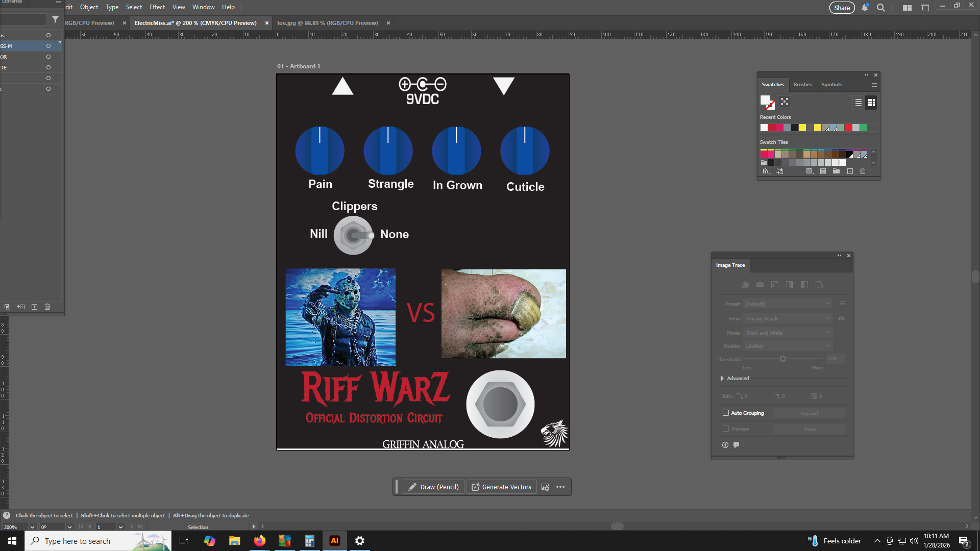Open Illustrator search magnifier icon
Screen dimensions: 980x551
point(880,8)
